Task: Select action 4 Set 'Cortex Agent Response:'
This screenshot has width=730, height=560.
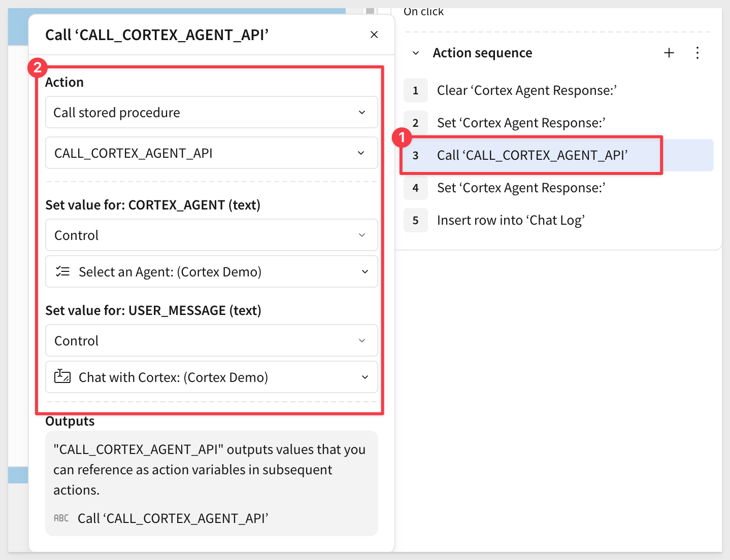Action: pos(521,188)
